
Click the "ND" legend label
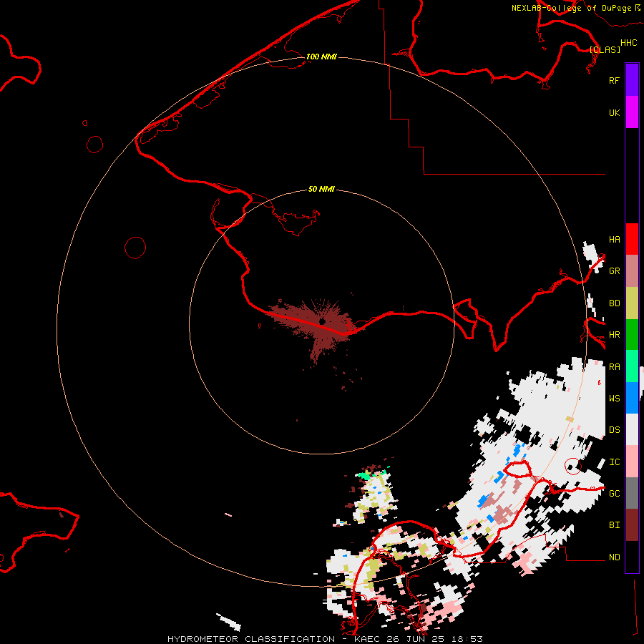click(x=614, y=557)
